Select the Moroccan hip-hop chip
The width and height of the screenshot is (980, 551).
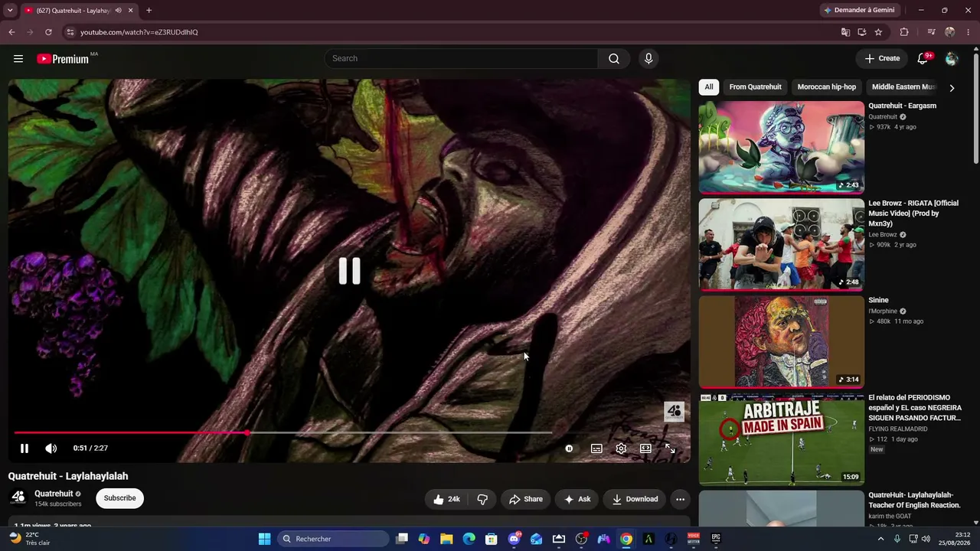point(827,87)
